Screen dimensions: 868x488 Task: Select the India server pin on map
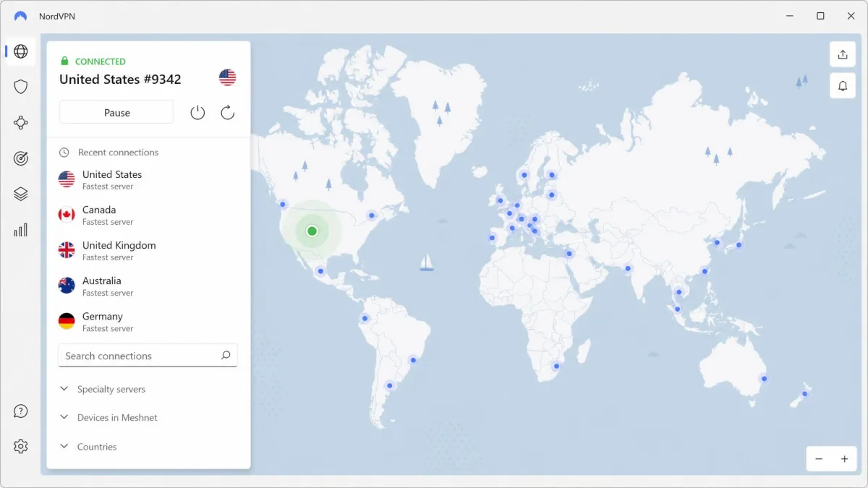628,268
